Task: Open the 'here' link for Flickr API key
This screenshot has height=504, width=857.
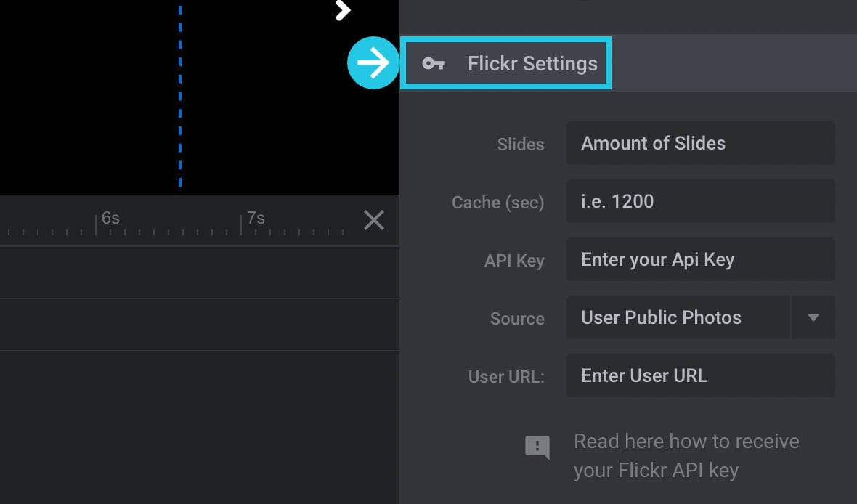Action: point(644,441)
